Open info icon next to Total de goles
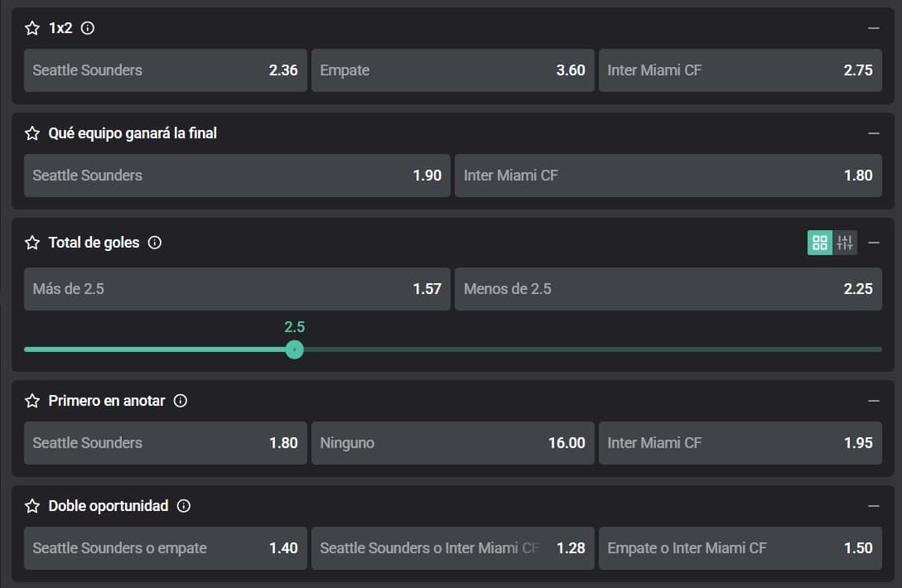Viewport: 902px width, 588px height. pyautogui.click(x=154, y=243)
